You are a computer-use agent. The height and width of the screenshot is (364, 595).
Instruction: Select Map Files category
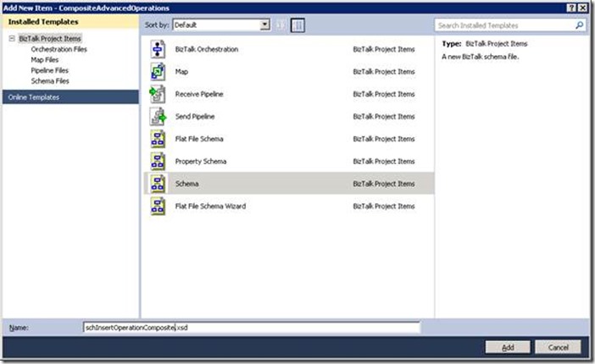click(x=45, y=60)
